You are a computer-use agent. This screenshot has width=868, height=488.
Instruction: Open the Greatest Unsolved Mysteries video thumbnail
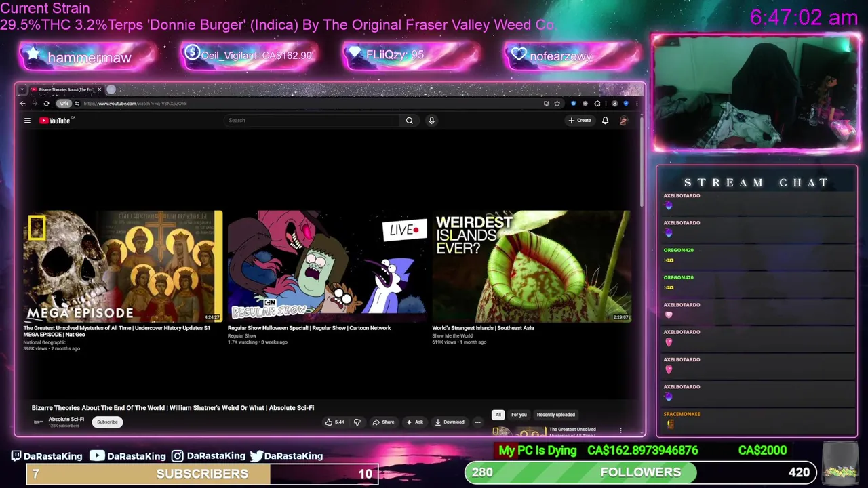pos(123,266)
